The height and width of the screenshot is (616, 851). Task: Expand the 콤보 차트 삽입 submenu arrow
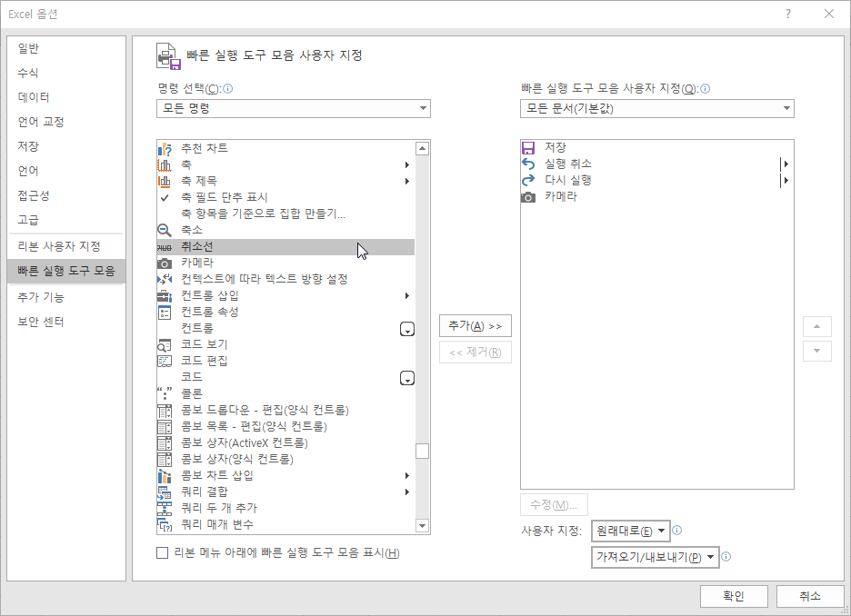(x=407, y=475)
